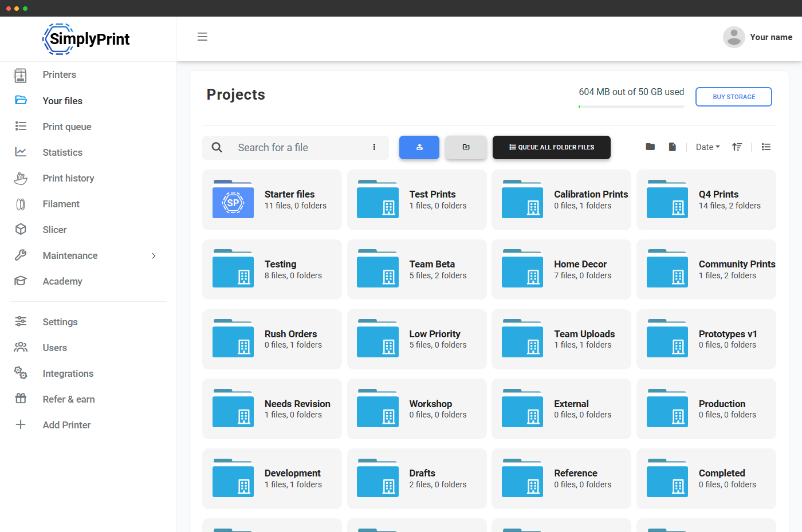This screenshot has width=802, height=532.
Task: Open the Community Prints folder
Action: pos(706,269)
